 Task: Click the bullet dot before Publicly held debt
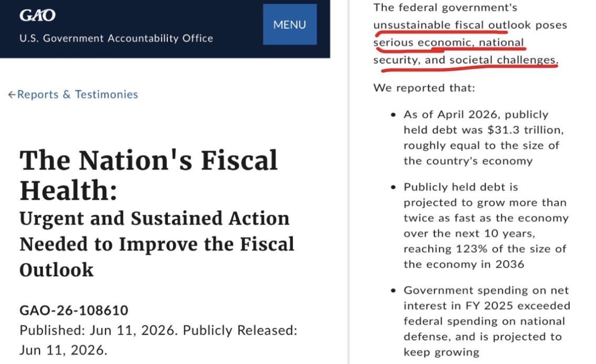(393, 187)
